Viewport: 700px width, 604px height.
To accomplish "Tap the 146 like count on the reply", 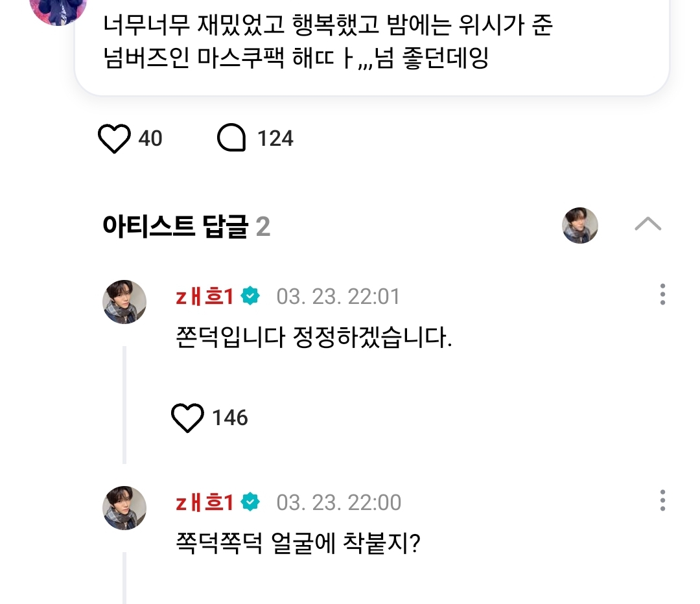I will click(230, 417).
